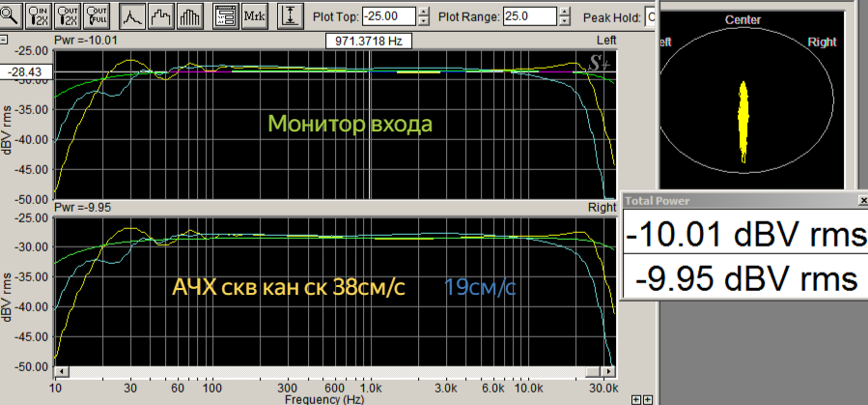Click the Zoom Out Full button
Image resolution: width=868 pixels, height=405 pixels.
coord(97,15)
